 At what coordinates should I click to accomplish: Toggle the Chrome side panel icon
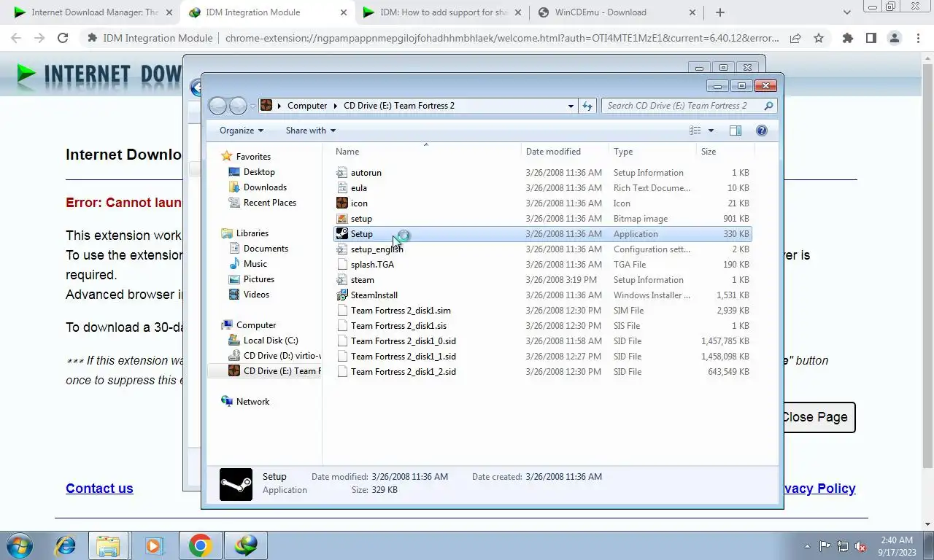tap(871, 38)
